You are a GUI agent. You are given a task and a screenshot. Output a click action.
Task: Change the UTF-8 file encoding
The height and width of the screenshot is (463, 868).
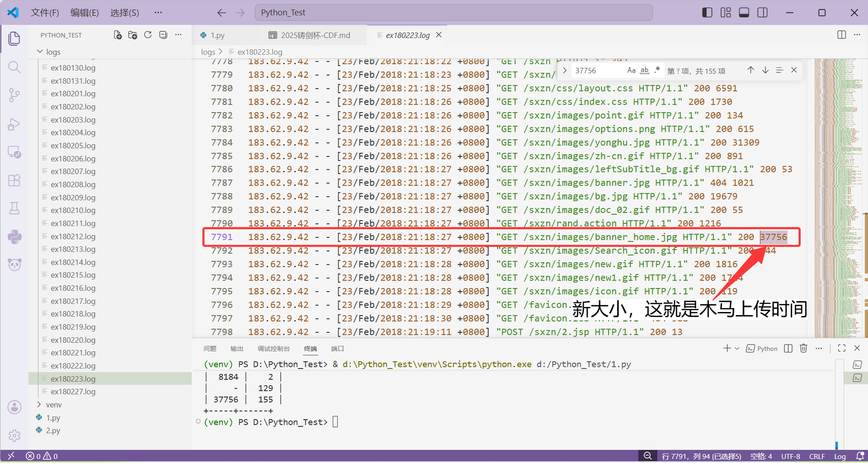click(x=791, y=456)
